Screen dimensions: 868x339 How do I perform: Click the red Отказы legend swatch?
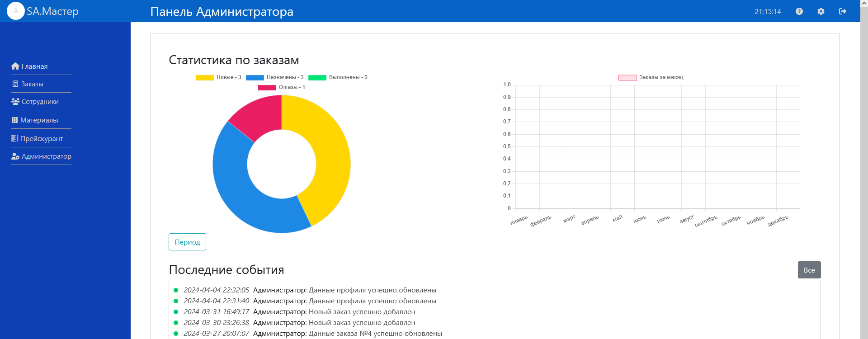click(x=267, y=87)
